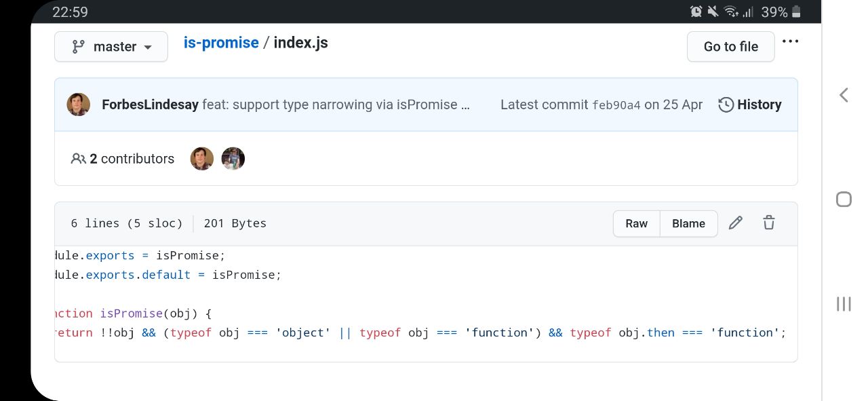The width and height of the screenshot is (868, 401).
Task: Tap the alarm icon in status bar
Action: (x=696, y=12)
